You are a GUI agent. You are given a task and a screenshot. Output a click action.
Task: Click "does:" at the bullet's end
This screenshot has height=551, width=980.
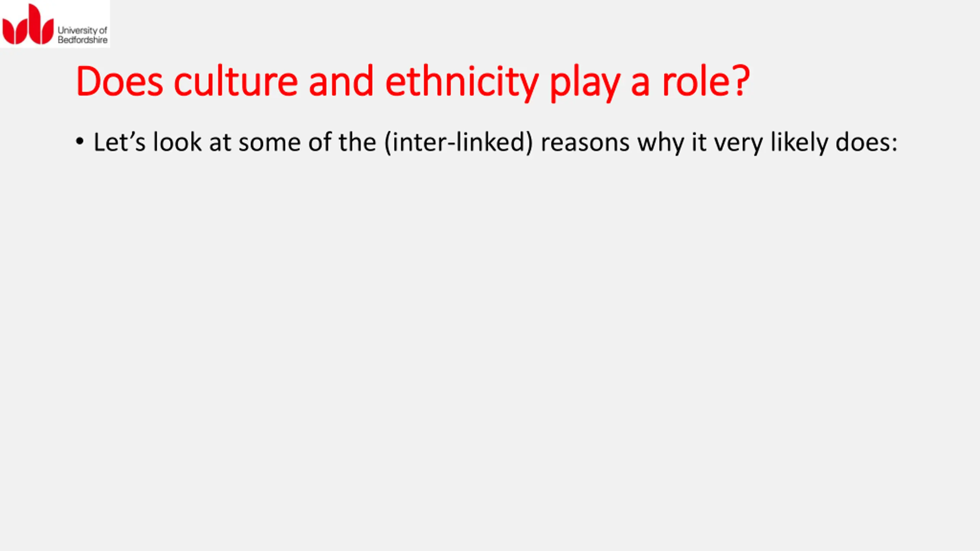pos(866,142)
